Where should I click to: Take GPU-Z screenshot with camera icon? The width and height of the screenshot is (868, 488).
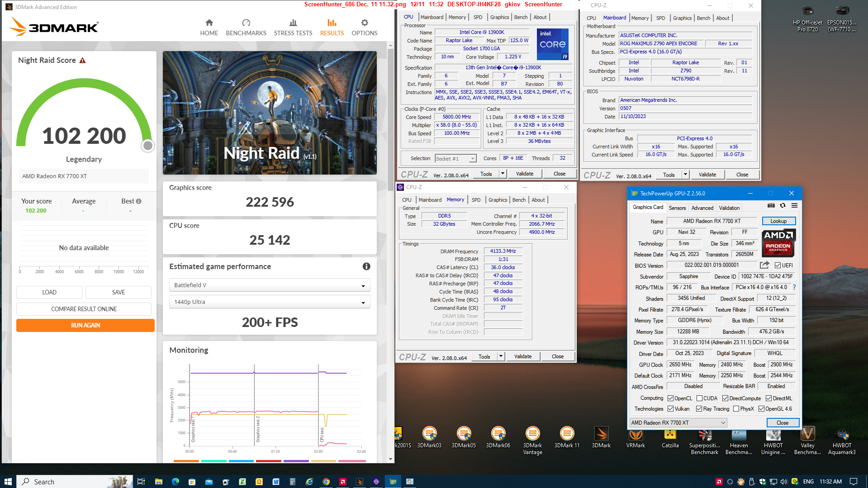[771, 205]
